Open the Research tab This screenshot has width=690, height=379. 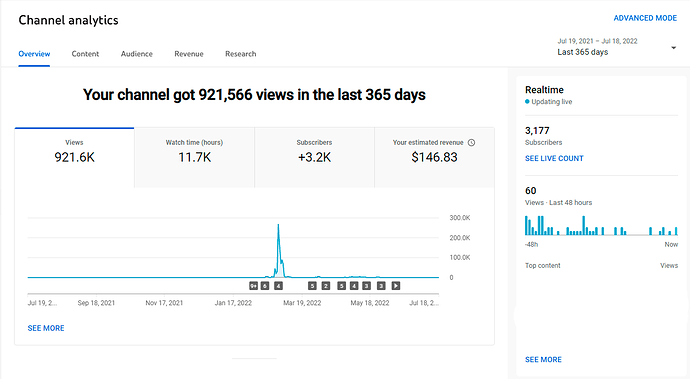(x=241, y=54)
